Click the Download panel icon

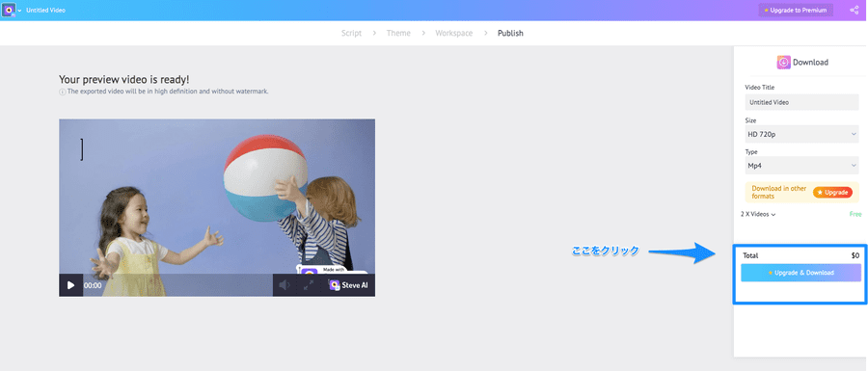click(x=783, y=62)
